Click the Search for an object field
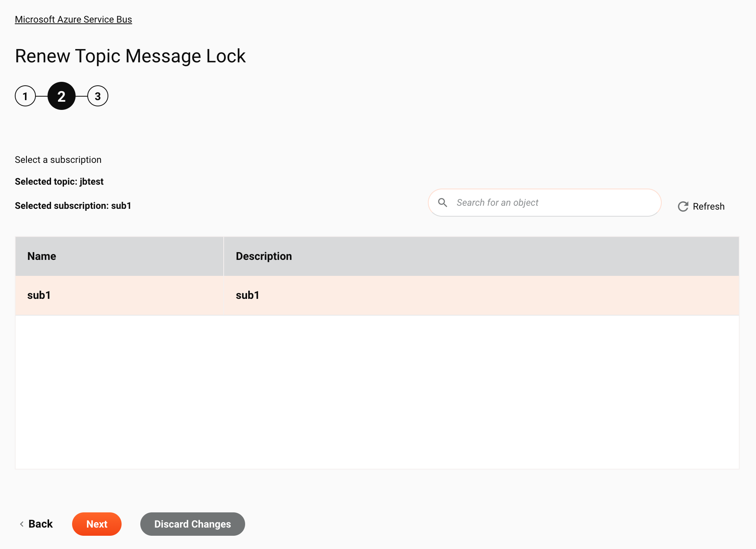 545,203
